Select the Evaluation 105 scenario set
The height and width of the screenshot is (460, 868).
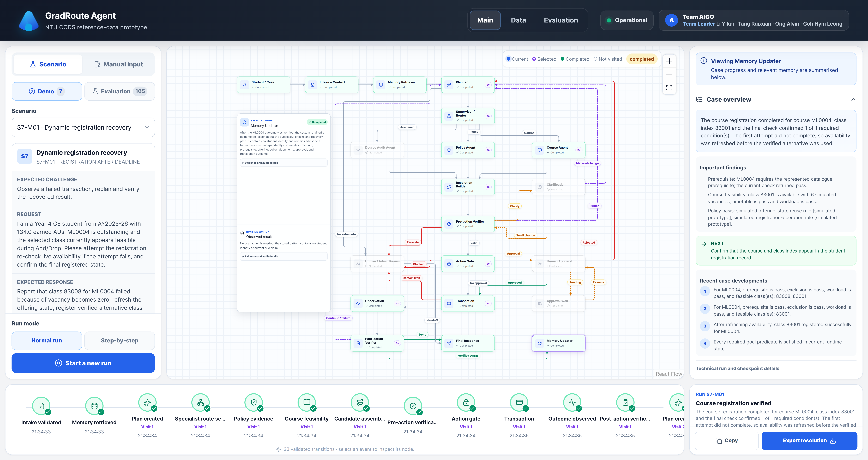120,91
